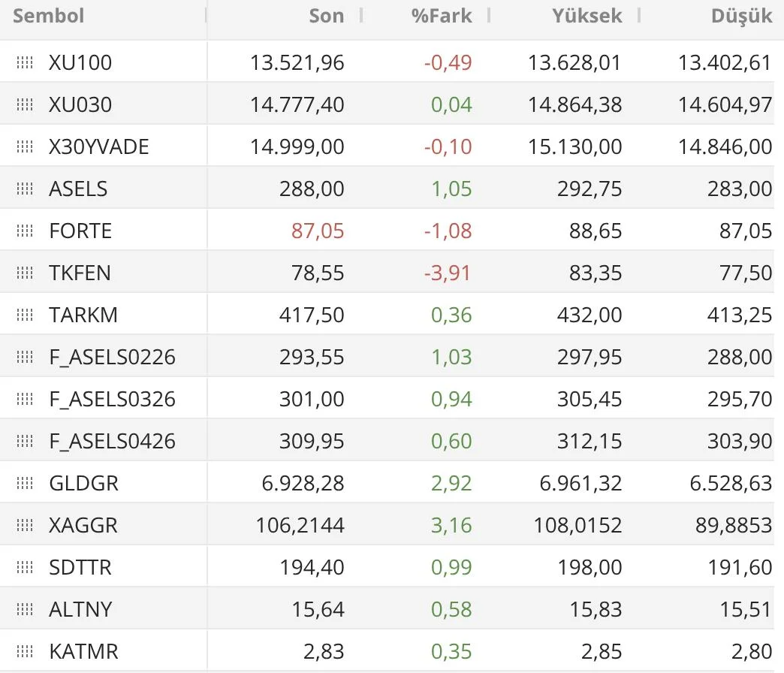Click the drag handle beside F_ASELS0326
This screenshot has height=673, width=784.
[25, 399]
